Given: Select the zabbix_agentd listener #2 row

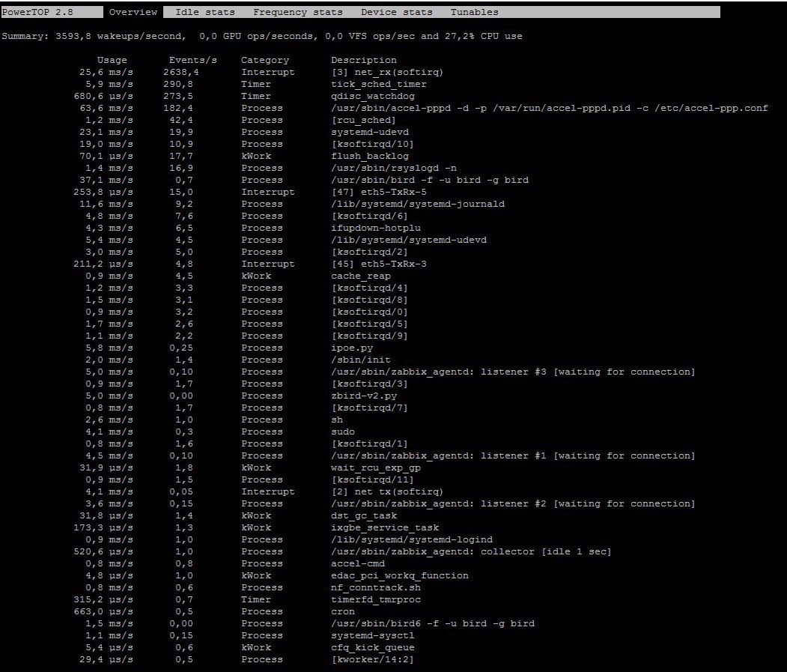Looking at the screenshot, I should click(390, 503).
